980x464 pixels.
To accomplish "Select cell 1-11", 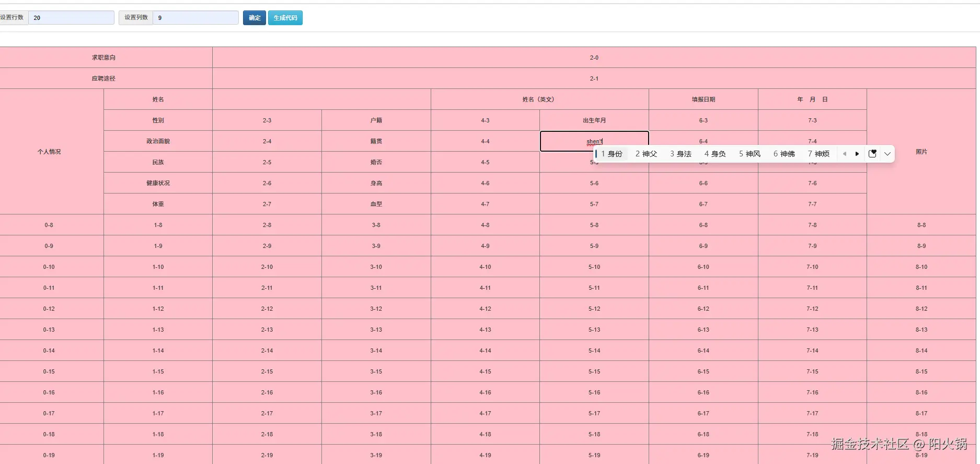I will pos(158,288).
